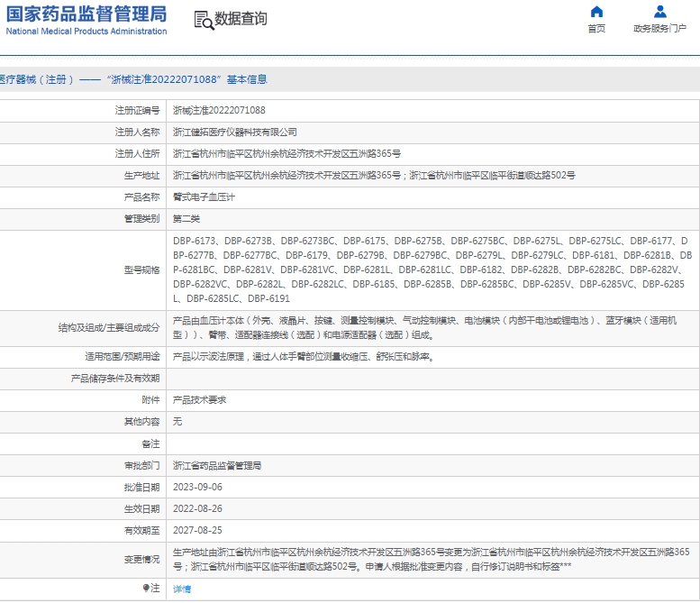Click the 生产地址 value with 顺达路502号
700x603 pixels.
coord(374,176)
